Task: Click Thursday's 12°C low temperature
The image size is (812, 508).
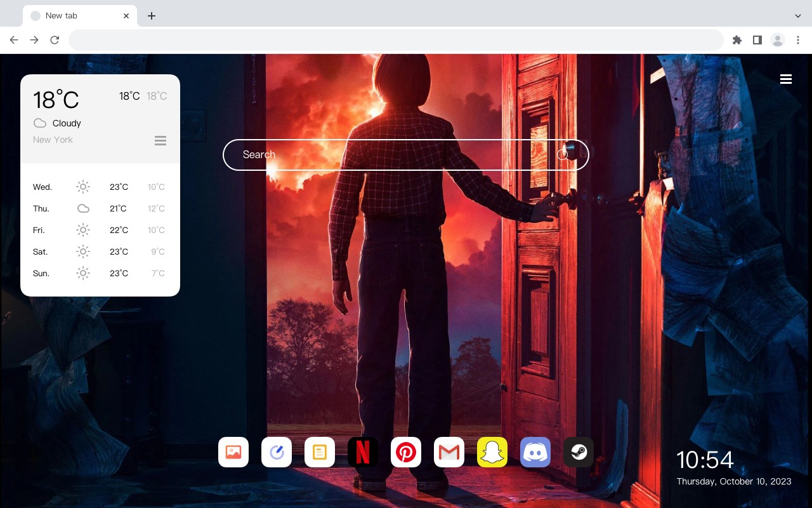Action: tap(156, 208)
